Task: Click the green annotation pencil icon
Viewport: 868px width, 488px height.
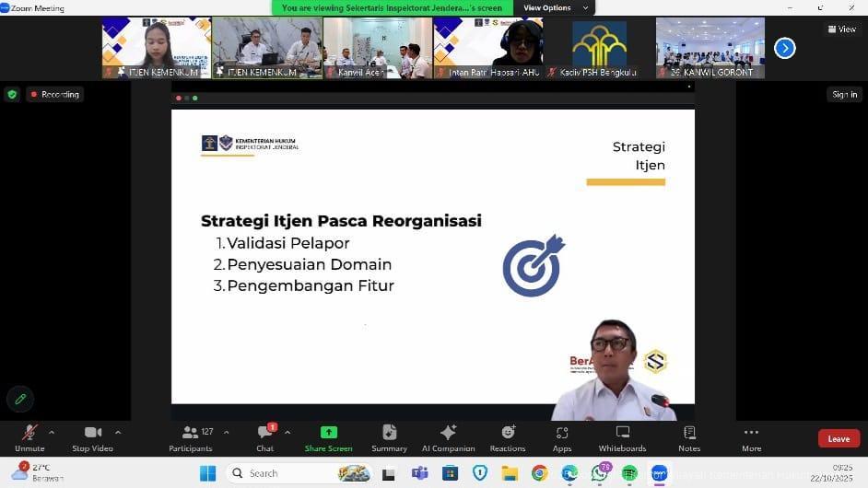Action: [19, 399]
